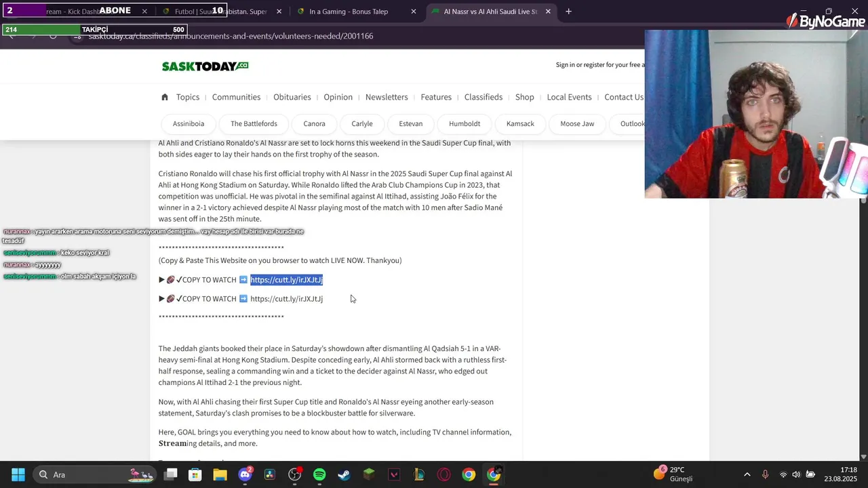This screenshot has height=488, width=868.
Task: Select the Moose Jaw community button
Action: point(577,123)
